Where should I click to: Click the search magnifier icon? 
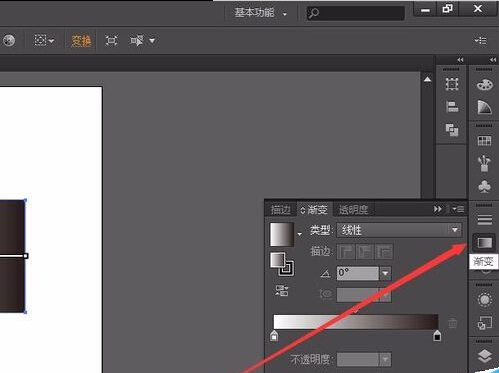[x=313, y=13]
